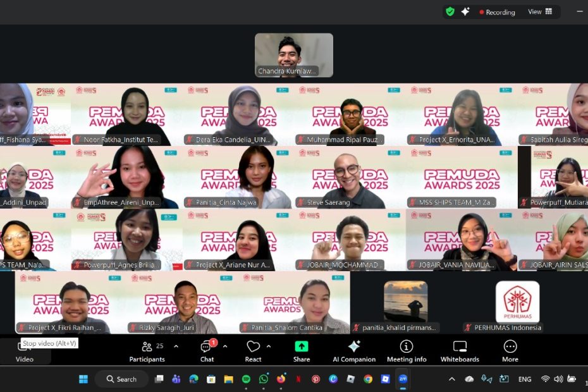Open Meeting info
The height and width of the screenshot is (392, 588).
click(x=407, y=351)
